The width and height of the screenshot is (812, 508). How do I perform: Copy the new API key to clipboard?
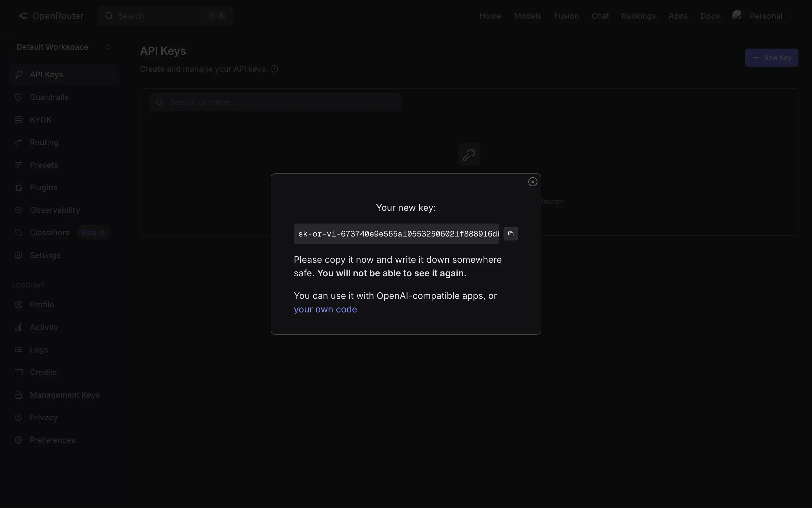tap(511, 234)
